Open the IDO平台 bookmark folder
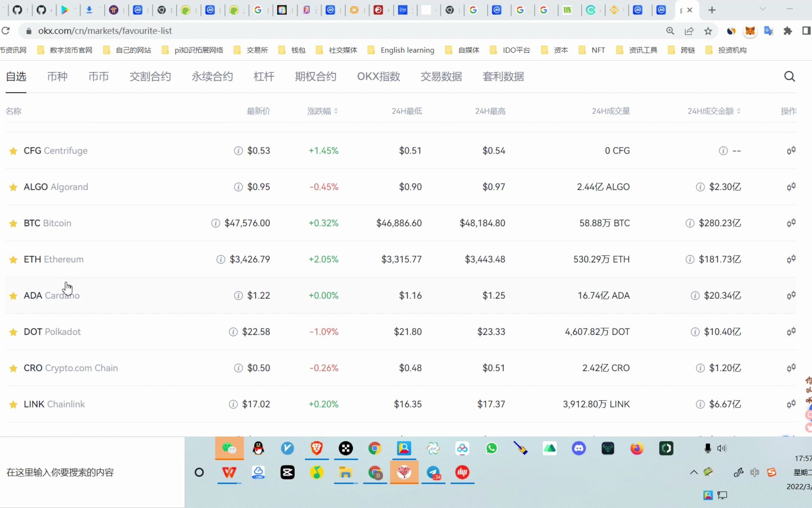This screenshot has width=812, height=508. click(510, 50)
